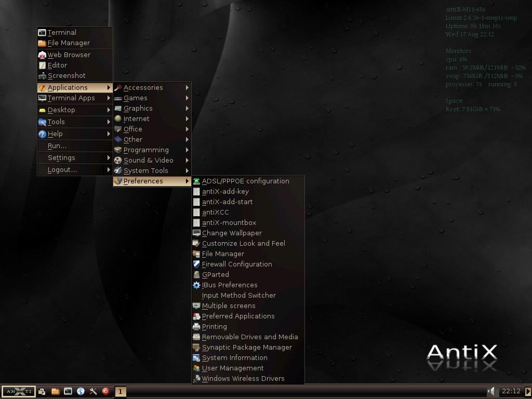Click the Terminal icon in the main menu
532x399 pixels.
[42, 33]
